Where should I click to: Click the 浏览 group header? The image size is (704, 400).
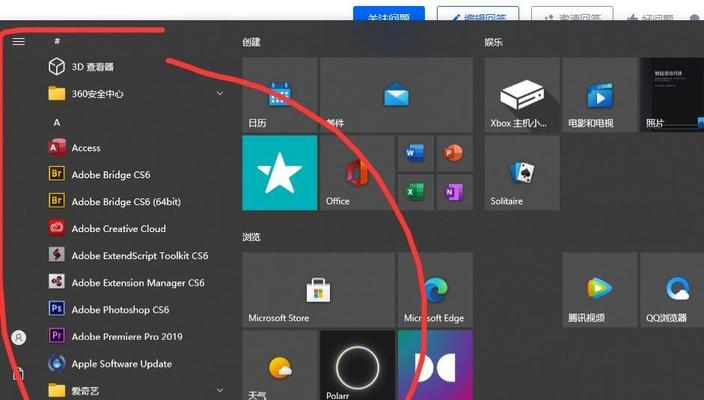coord(251,237)
